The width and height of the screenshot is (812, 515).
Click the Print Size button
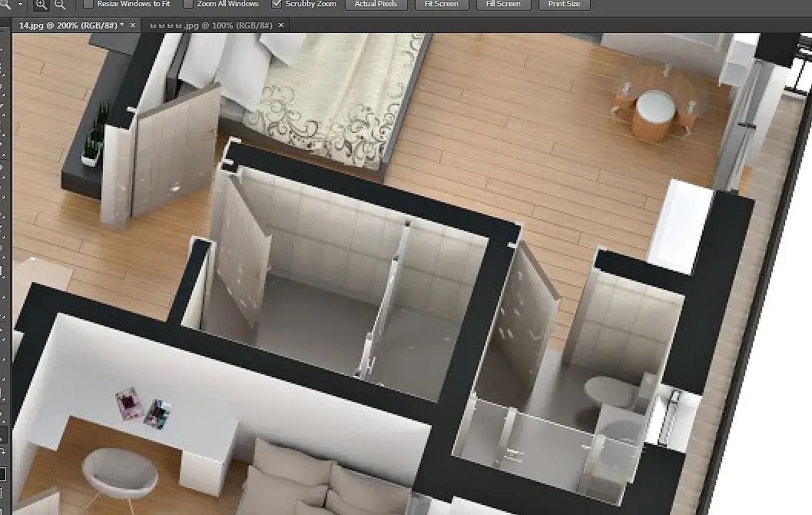coord(564,4)
